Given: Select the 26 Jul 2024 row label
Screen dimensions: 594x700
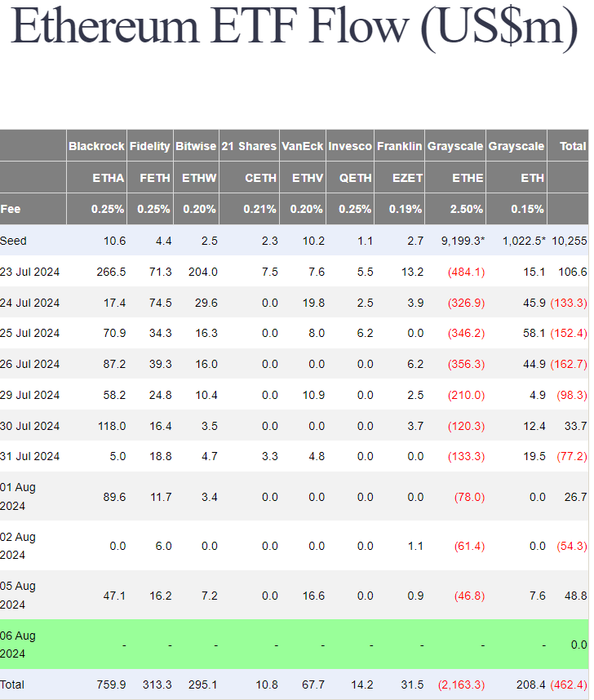Looking at the screenshot, I should coord(29,364).
